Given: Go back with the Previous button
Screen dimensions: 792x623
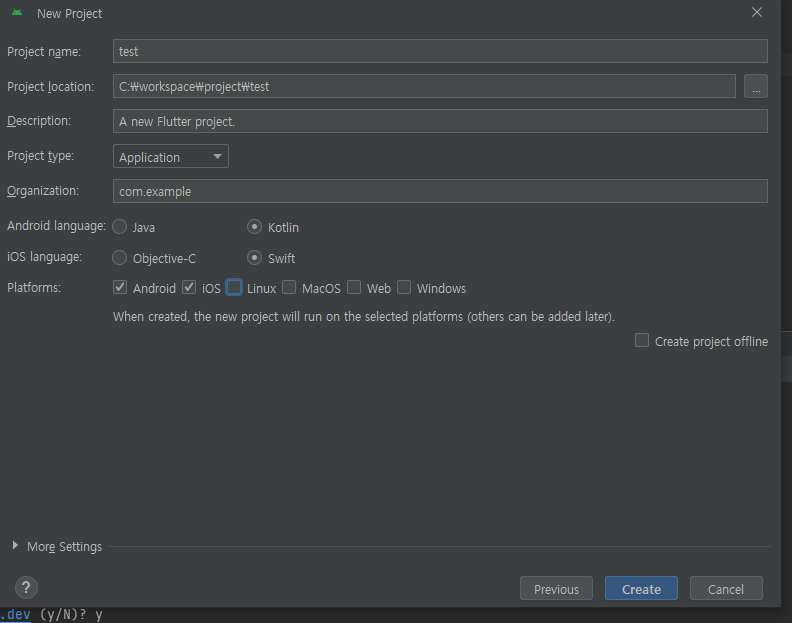Looking at the screenshot, I should coord(556,589).
